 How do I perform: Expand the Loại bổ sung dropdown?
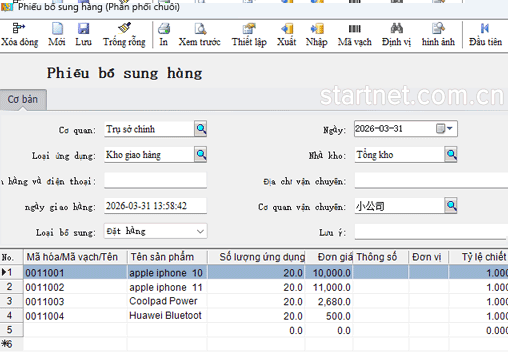pyautogui.click(x=200, y=231)
